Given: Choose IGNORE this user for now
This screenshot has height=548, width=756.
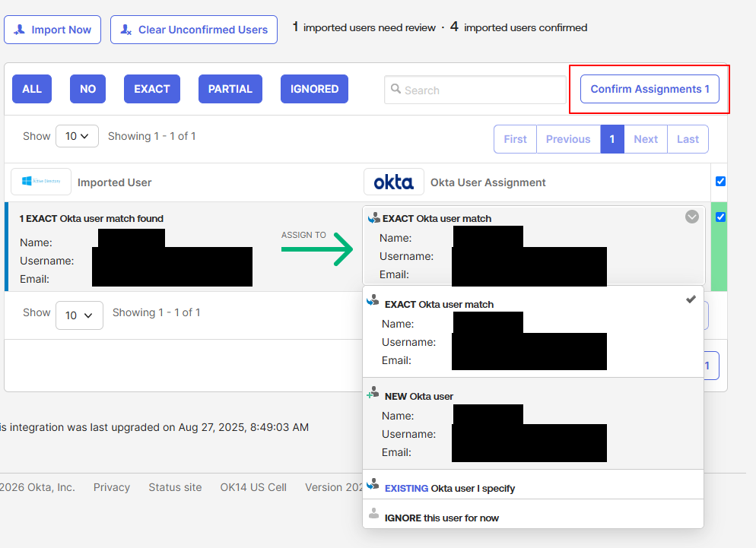Looking at the screenshot, I should pyautogui.click(x=532, y=515).
